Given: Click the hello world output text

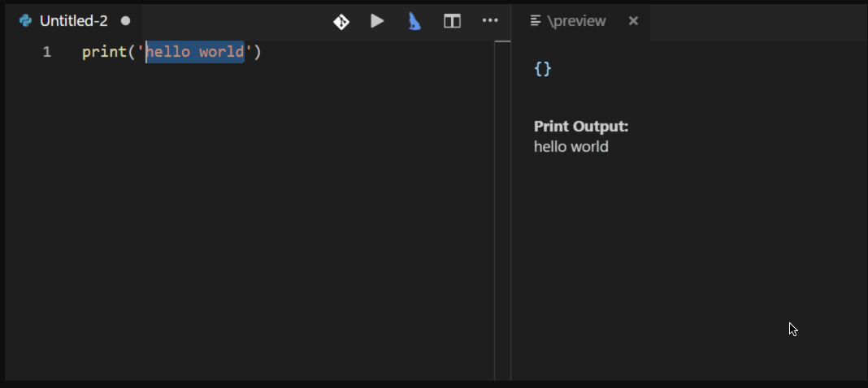Looking at the screenshot, I should [x=571, y=147].
